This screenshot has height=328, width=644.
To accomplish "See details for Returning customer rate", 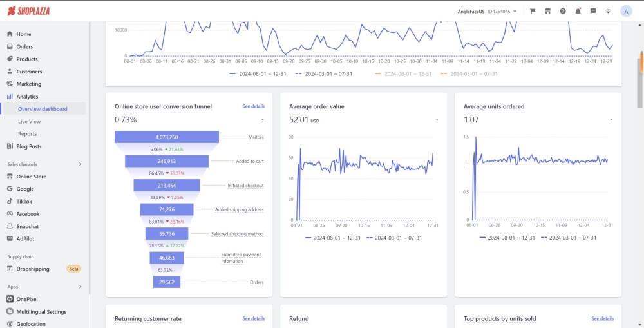I will [253, 318].
